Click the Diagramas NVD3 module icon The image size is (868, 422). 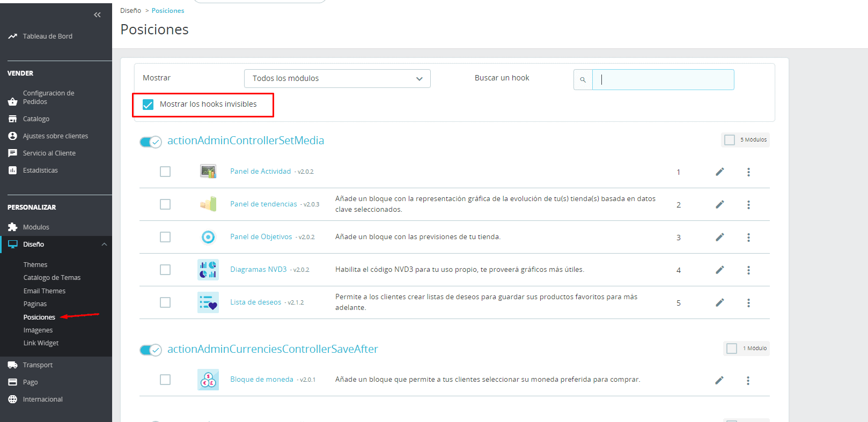pos(208,270)
